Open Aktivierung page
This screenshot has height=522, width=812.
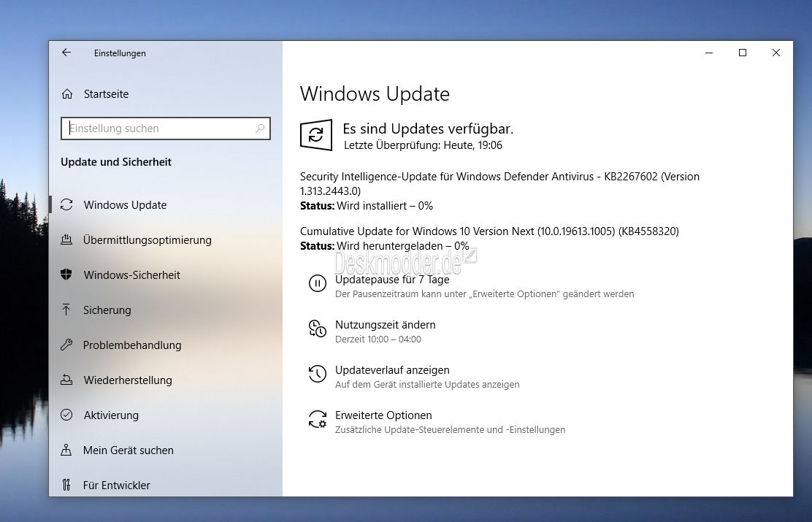coord(111,415)
